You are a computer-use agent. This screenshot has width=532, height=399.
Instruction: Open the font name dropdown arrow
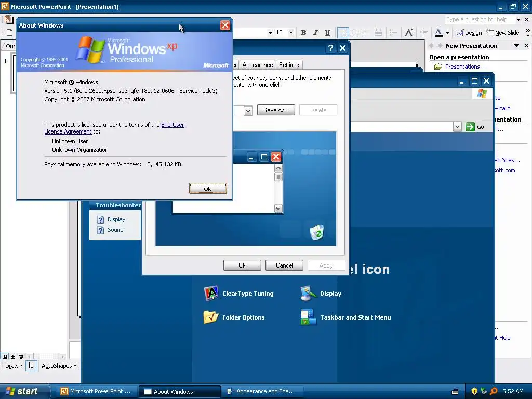point(270,33)
